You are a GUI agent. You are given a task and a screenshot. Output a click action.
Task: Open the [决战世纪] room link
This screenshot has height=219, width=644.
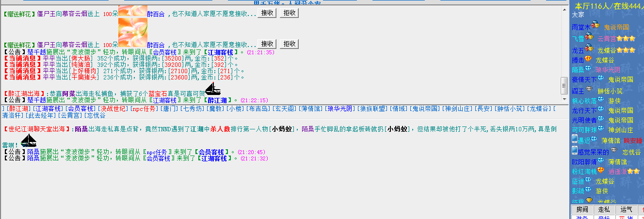pyautogui.click(x=113, y=108)
